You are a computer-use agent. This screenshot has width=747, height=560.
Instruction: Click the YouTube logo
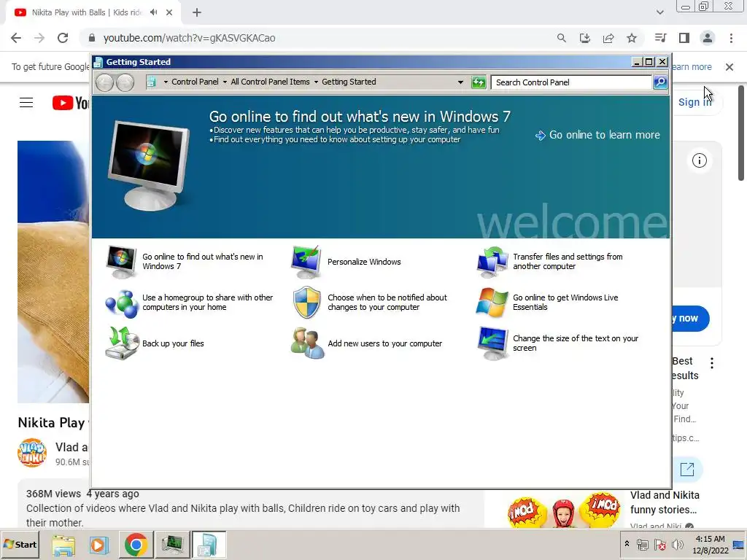coord(70,102)
